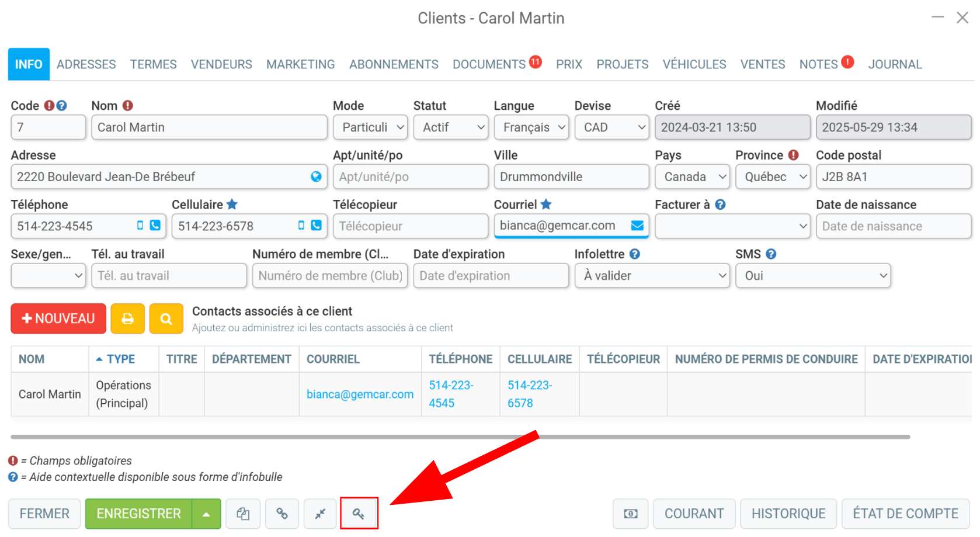Click the yellow print contacts button
This screenshot has width=980, height=537.
click(x=127, y=318)
